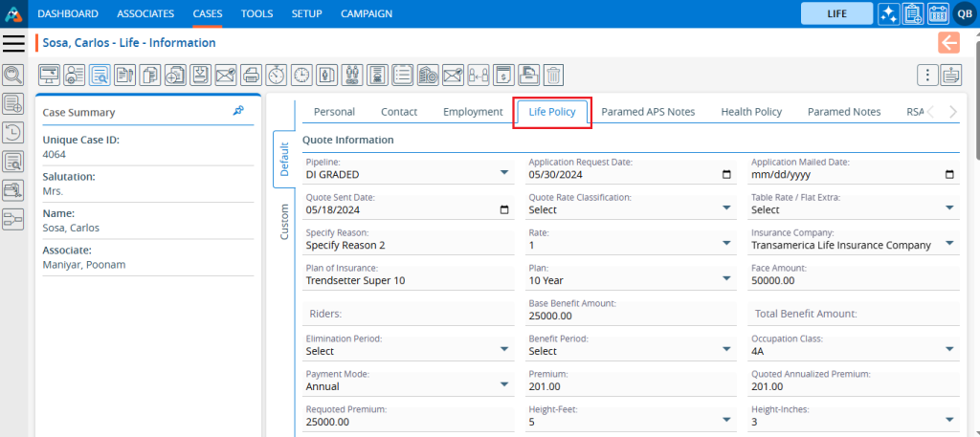Expand the Payment Mode dropdown

504,385
